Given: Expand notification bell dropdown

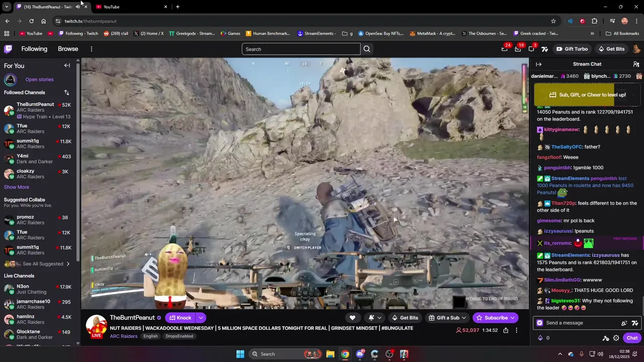Looking at the screenshot, I should click(x=379, y=318).
